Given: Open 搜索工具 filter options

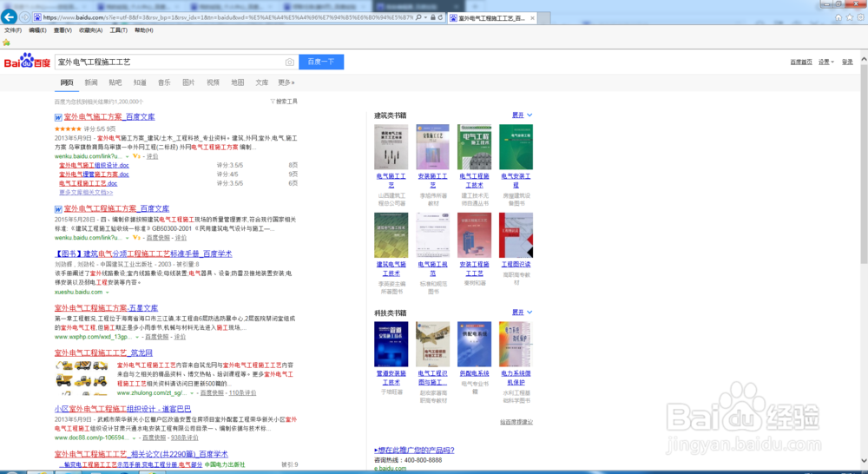Looking at the screenshot, I should click(x=284, y=102).
